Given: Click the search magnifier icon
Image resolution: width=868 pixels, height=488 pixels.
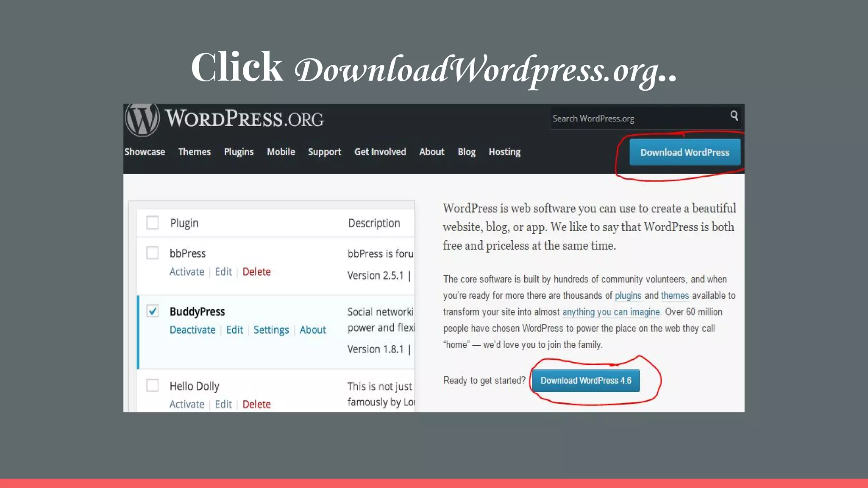Looking at the screenshot, I should click(734, 115).
